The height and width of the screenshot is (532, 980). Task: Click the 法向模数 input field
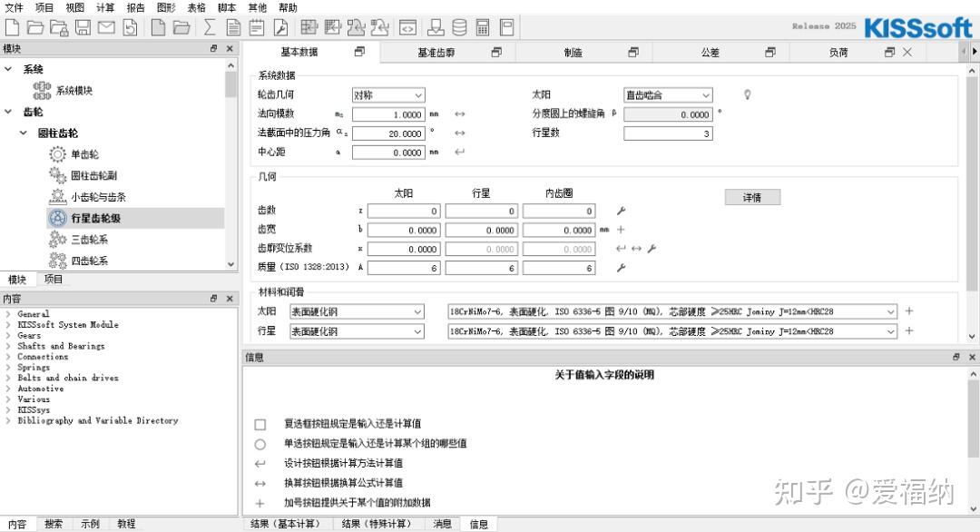coord(388,114)
